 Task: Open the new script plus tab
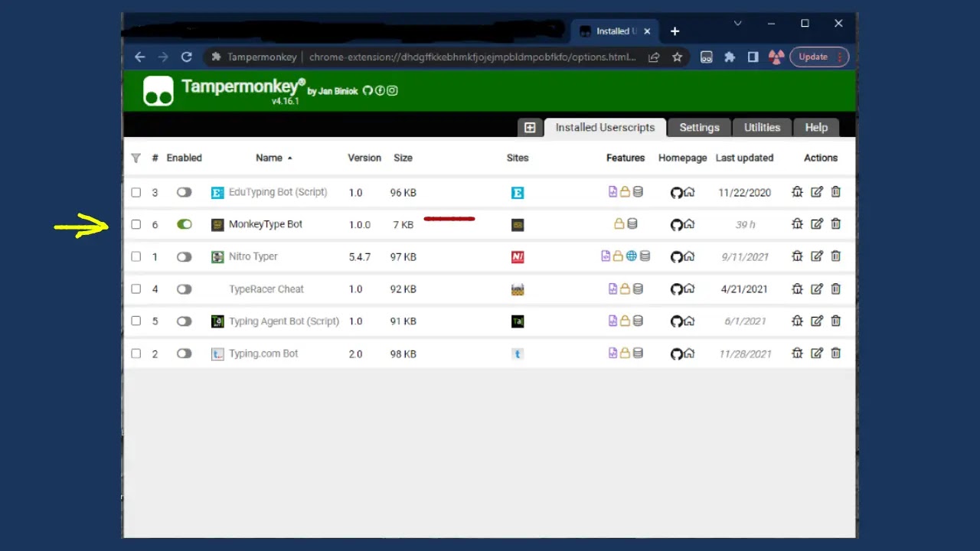530,128
